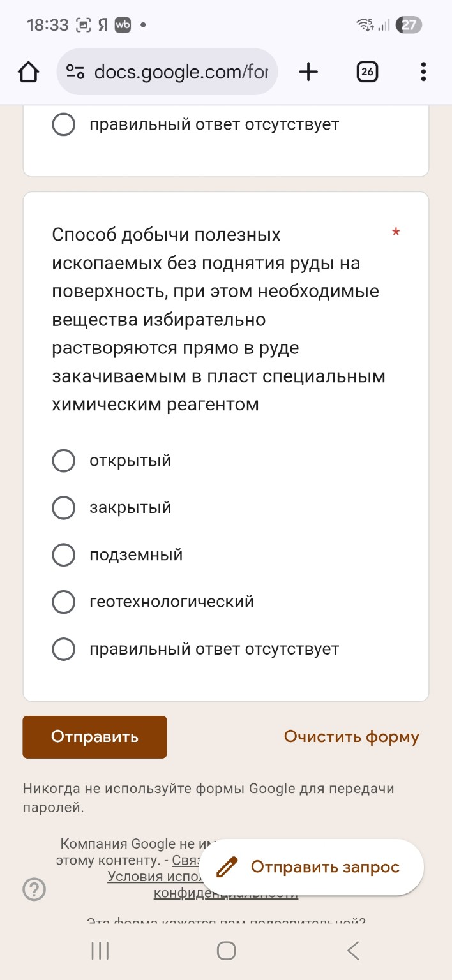Open the tab switcher showing 26 tabs
This screenshot has width=452, height=980.
coord(367,71)
